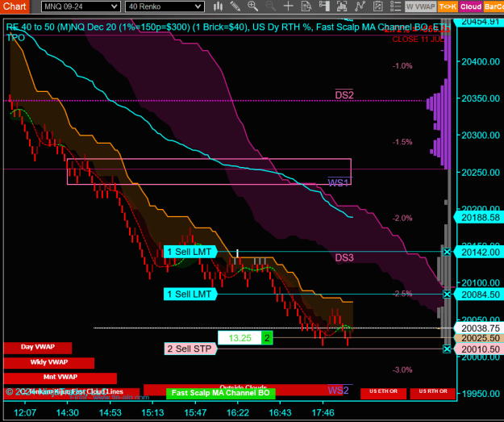Viewport: 504px width, 422px height.
Task: Click the US ETH OR button
Action: pyautogui.click(x=384, y=393)
